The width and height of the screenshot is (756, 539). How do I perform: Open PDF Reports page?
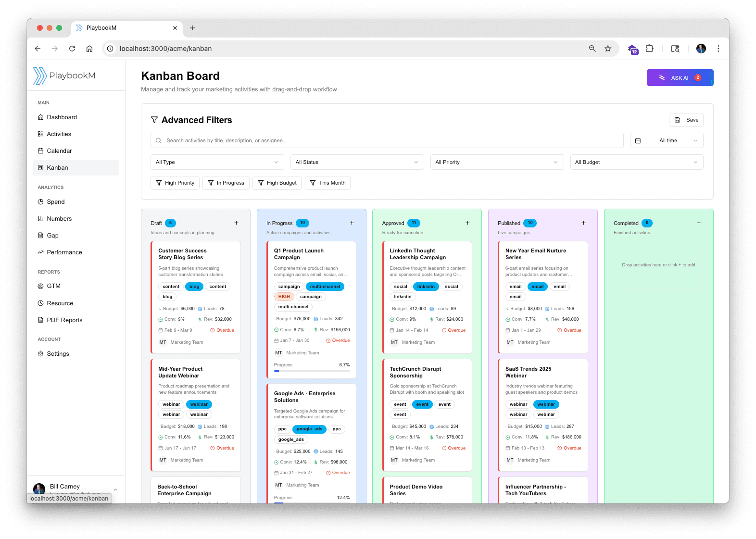pos(76,320)
